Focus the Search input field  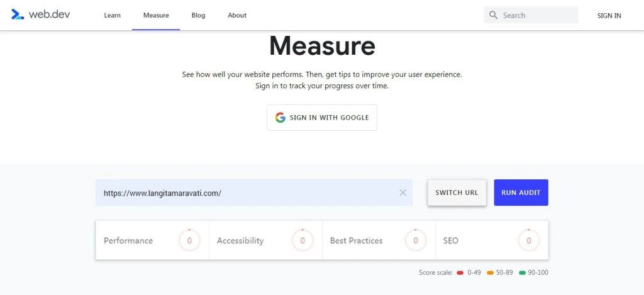point(531,15)
